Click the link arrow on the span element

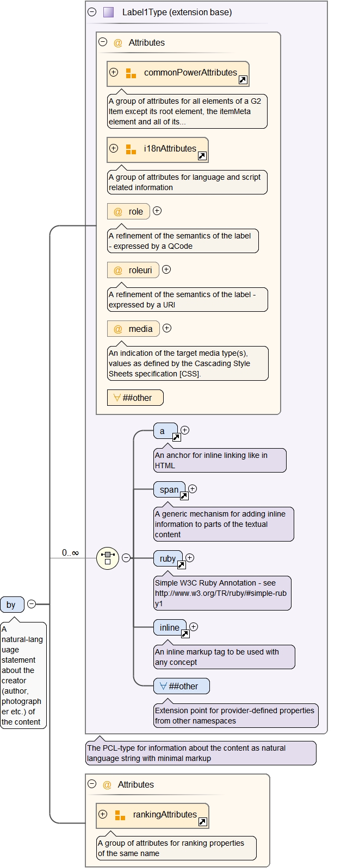point(184,496)
